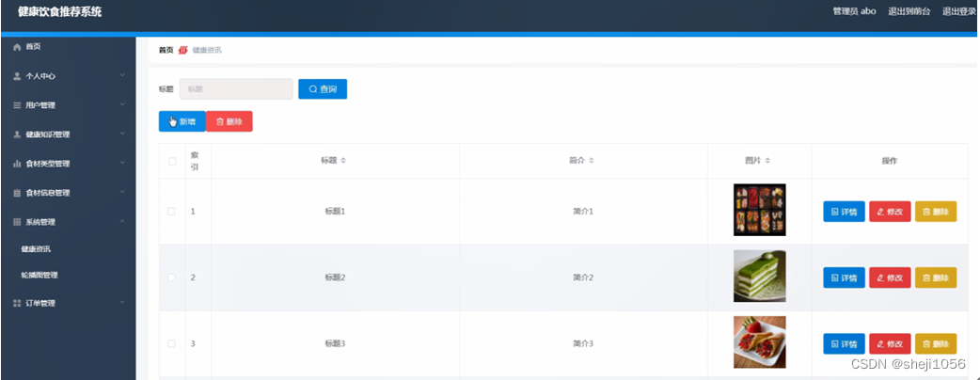Image resolution: width=980 pixels, height=380 pixels.
Task: Click 详情 button for row 标题1
Action: [844, 212]
